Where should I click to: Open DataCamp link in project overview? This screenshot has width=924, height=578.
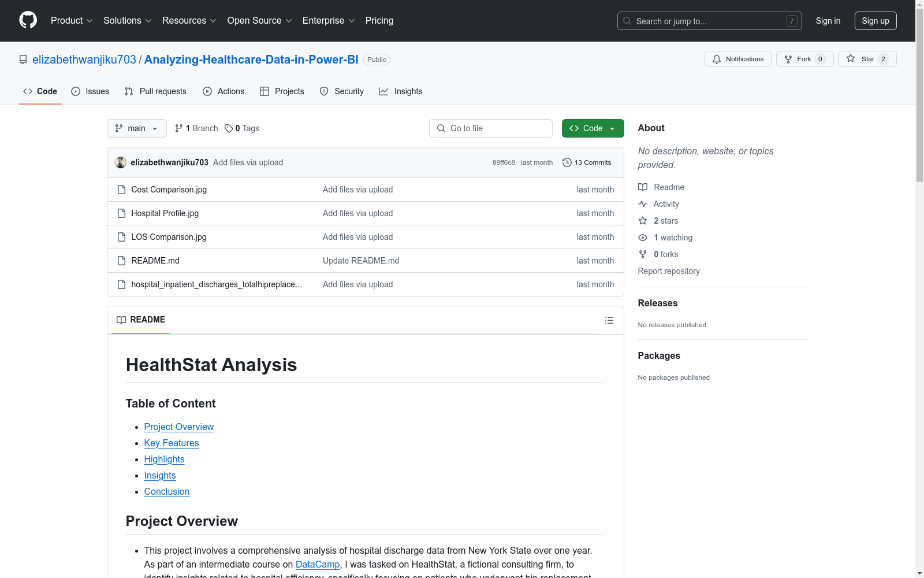[x=318, y=564]
